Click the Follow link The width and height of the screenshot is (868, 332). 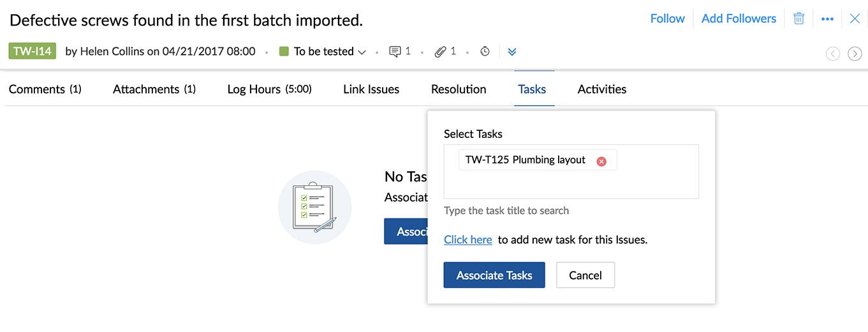tap(667, 19)
